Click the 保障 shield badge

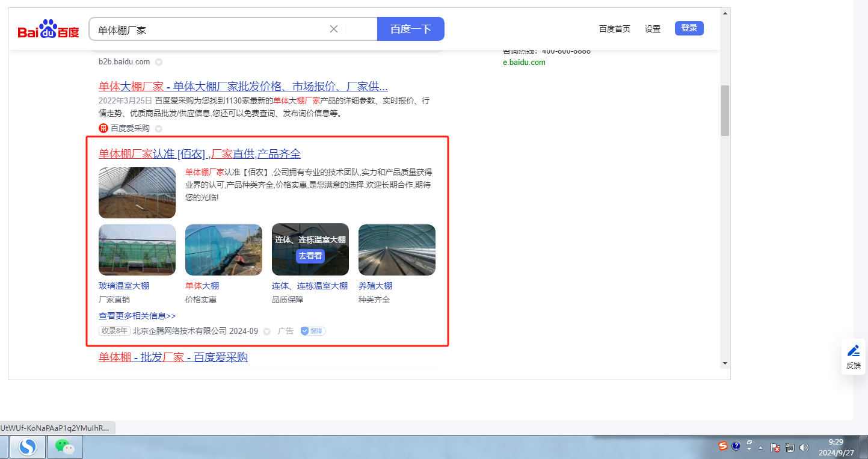(x=313, y=331)
